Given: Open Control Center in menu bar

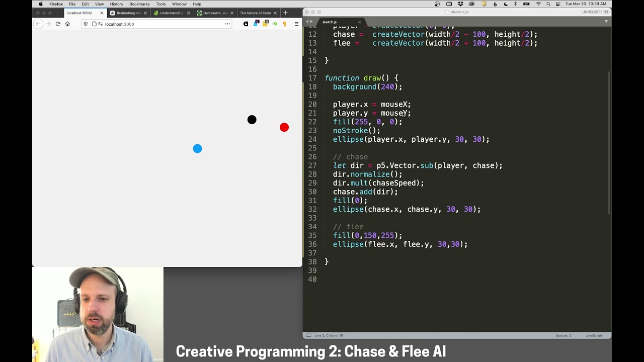Looking at the screenshot, I should tap(558, 4).
